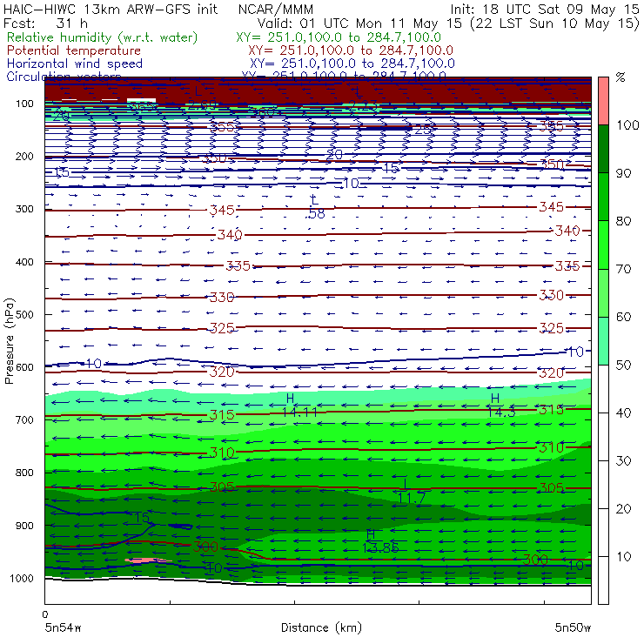This screenshot has height=644, width=644.
Task: Click the '1000' pressure axis tick label
Action: point(22,578)
